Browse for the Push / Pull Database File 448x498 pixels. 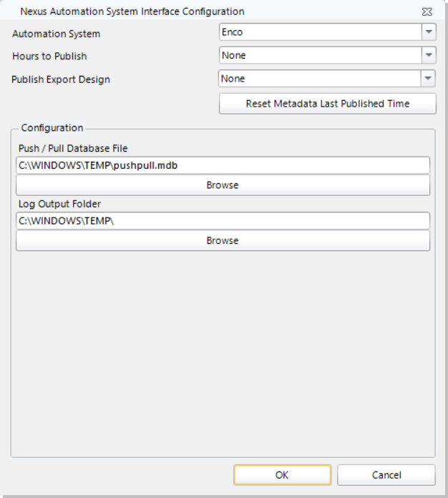(x=223, y=185)
